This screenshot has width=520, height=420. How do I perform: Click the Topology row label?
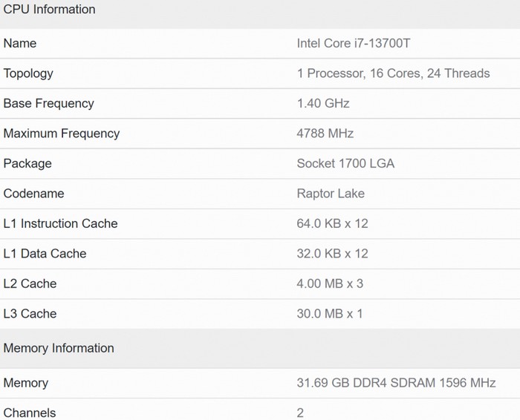(x=28, y=73)
